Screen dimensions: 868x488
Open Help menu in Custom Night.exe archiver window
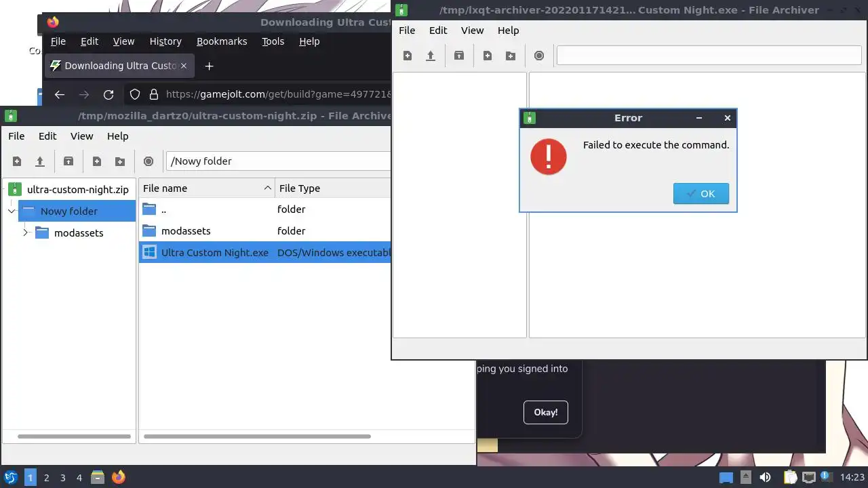pos(509,30)
